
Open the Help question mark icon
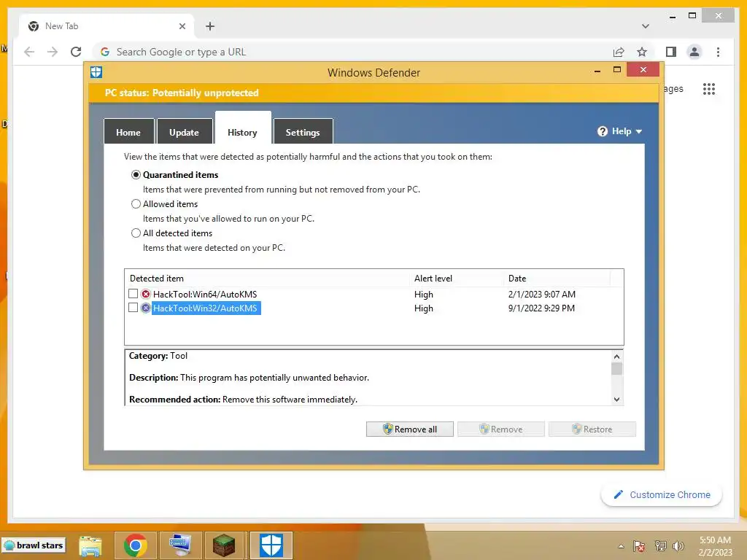pos(602,131)
